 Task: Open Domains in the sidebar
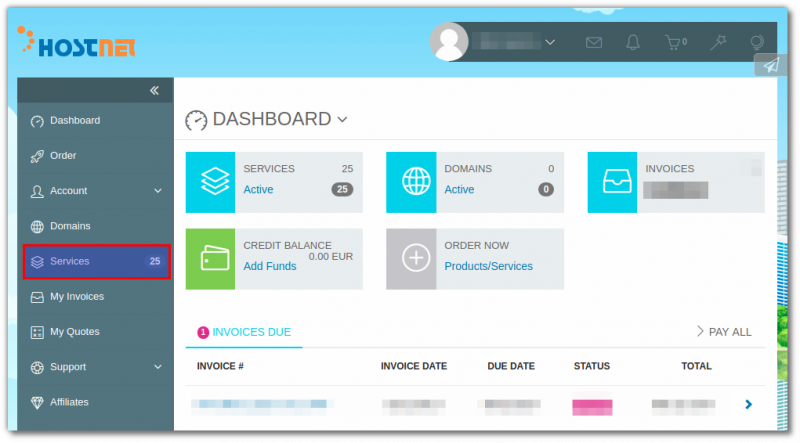click(x=95, y=226)
